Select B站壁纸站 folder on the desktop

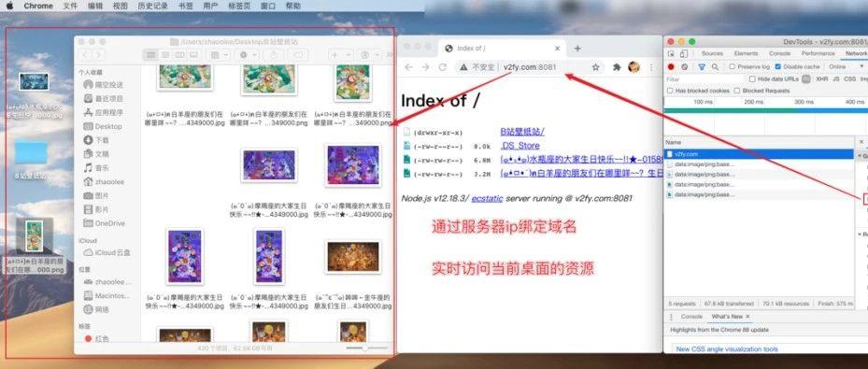31,159
